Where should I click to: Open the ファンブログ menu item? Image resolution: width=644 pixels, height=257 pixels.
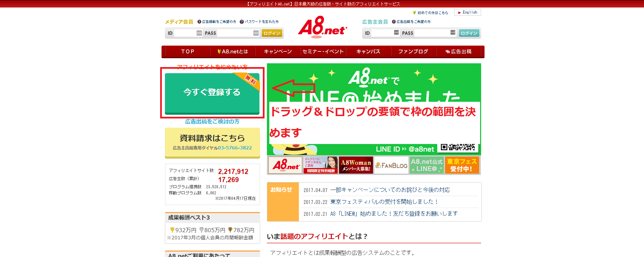tap(413, 51)
